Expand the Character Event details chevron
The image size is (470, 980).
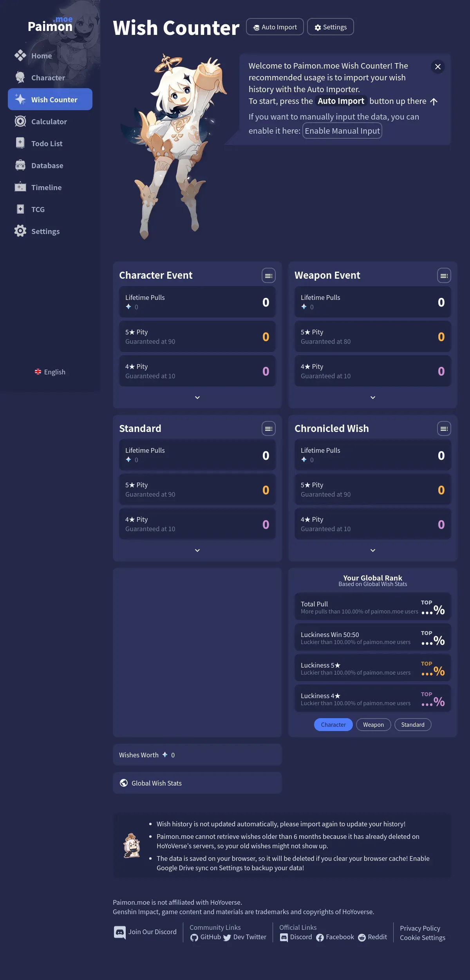[x=197, y=397]
